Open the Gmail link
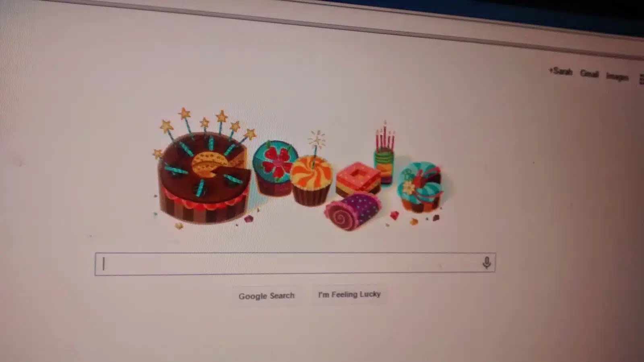This screenshot has width=644, height=362. 589,74
